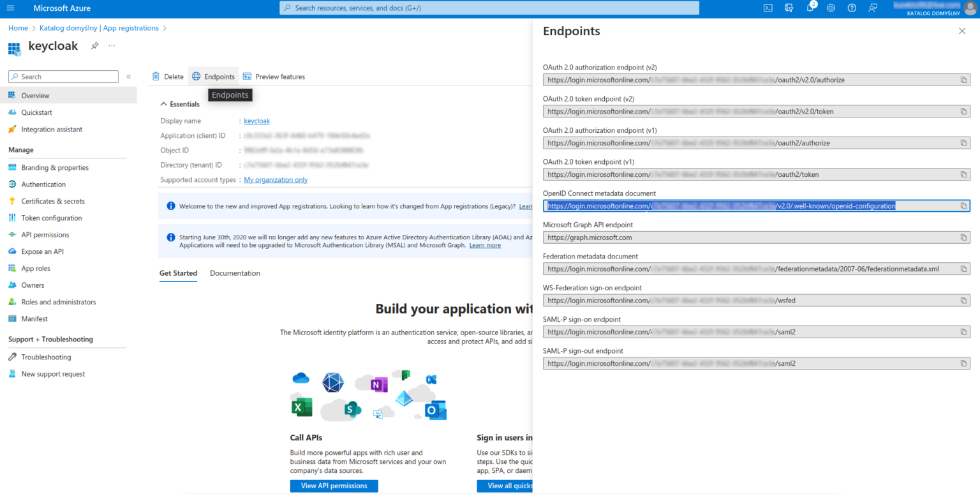Open the Notifications bell icon
Viewport: 980px width, 494px height.
click(x=810, y=8)
